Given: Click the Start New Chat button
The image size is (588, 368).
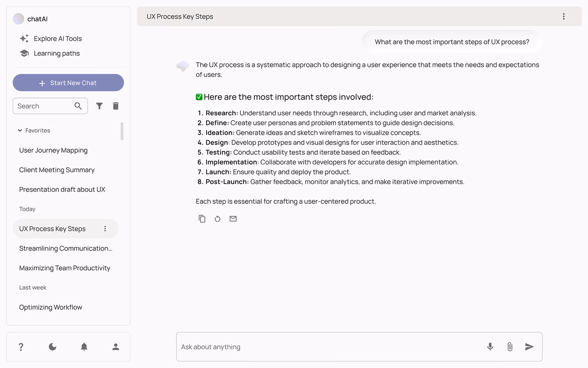Looking at the screenshot, I should point(68,83).
